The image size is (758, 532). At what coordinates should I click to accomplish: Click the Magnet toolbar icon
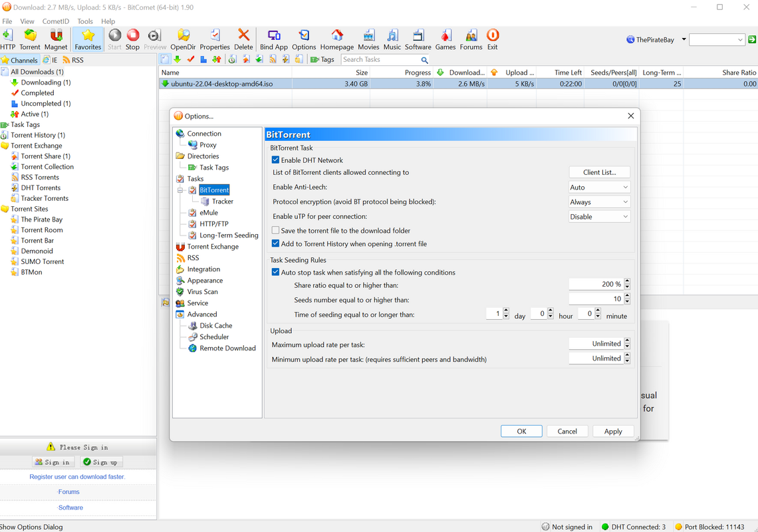(56, 39)
